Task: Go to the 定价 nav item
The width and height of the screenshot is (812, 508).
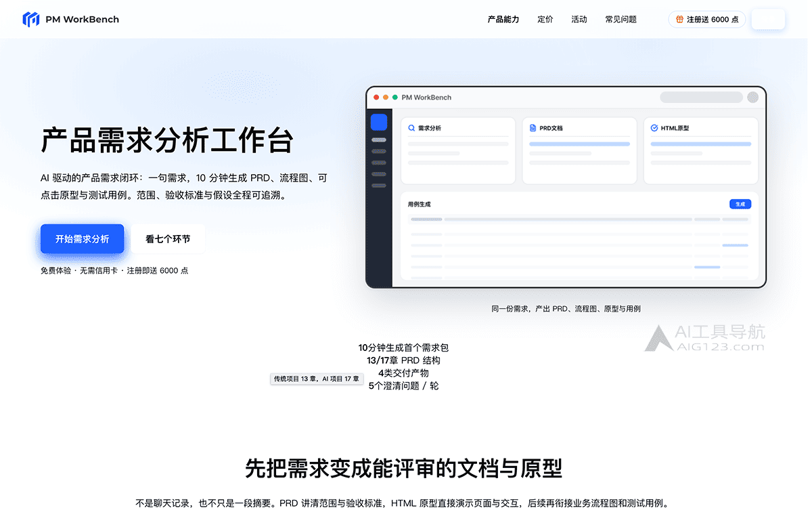Action: [545, 20]
